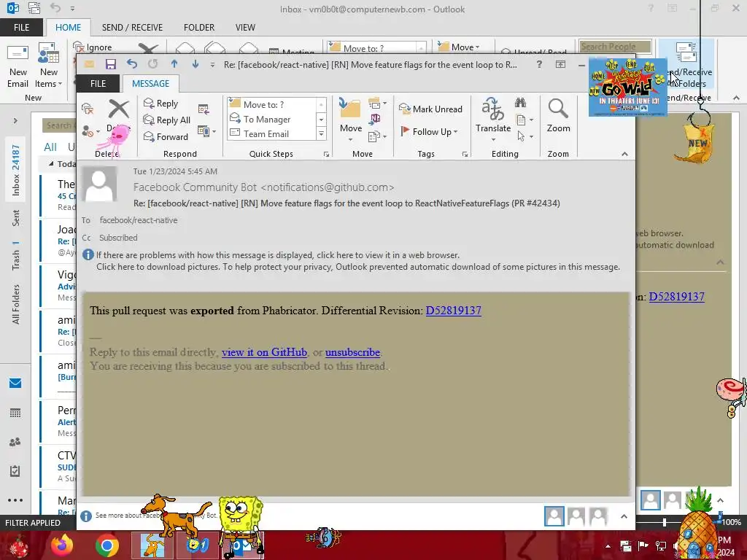Select the 'Move to: ?' quick step in message window
The height and width of the screenshot is (560, 747).
click(271, 104)
